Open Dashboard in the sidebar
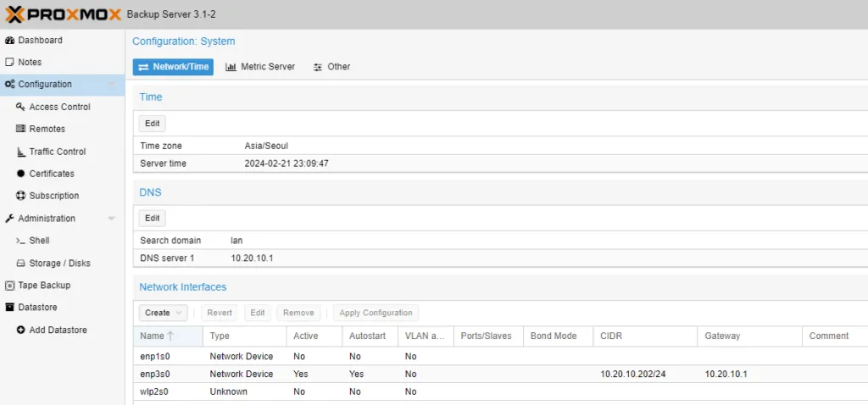 click(x=62, y=41)
